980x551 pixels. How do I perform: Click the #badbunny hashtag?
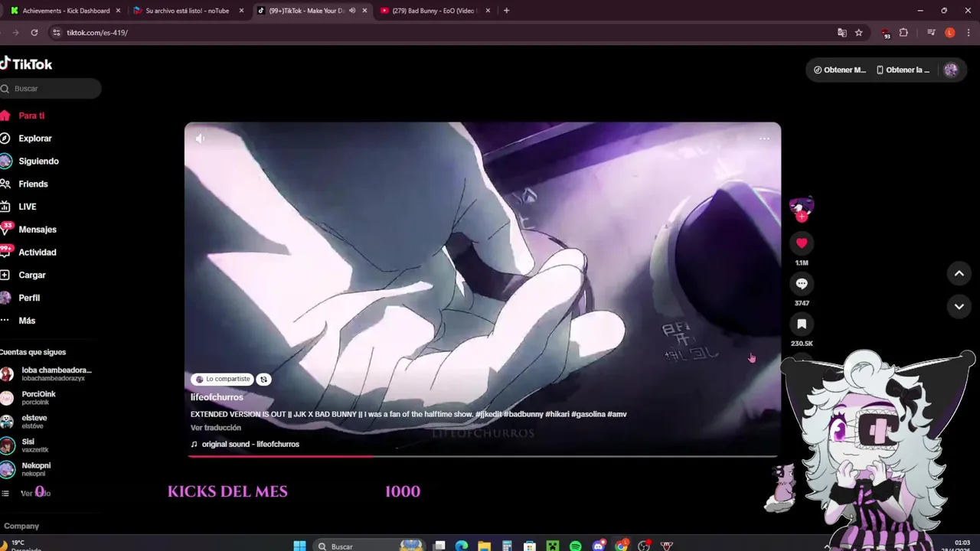point(523,414)
